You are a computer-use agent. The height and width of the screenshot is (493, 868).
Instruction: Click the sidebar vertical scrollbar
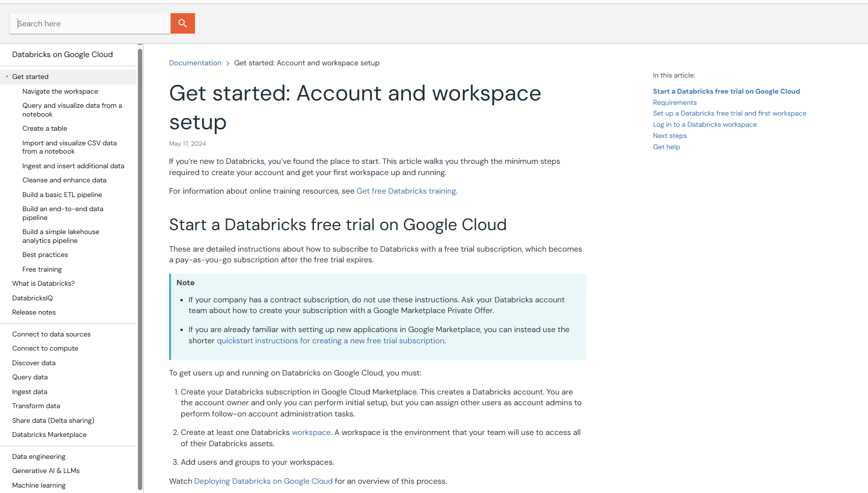140,268
